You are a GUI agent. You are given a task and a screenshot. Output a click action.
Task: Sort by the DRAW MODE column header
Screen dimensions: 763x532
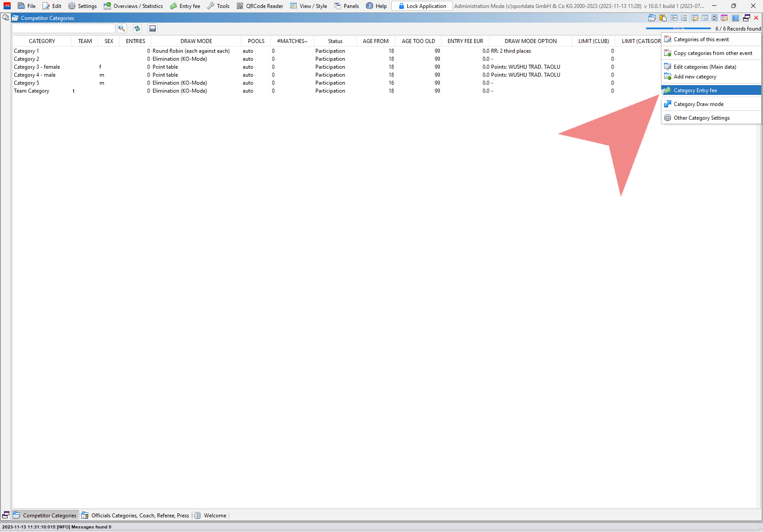[x=196, y=41]
